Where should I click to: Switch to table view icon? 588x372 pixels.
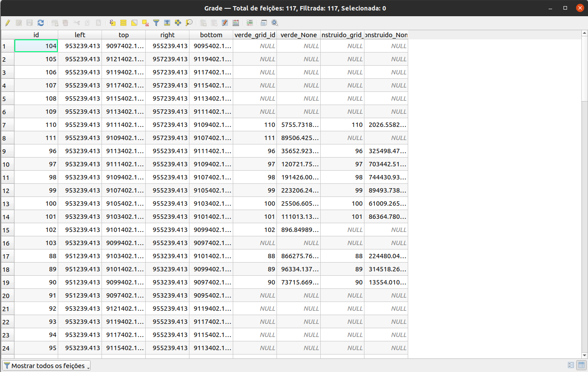(x=581, y=365)
